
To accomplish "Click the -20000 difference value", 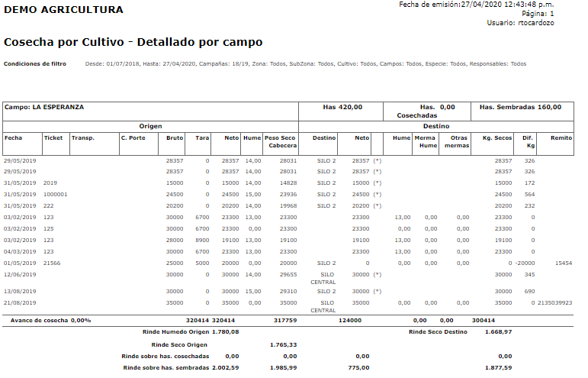I will click(x=525, y=263).
